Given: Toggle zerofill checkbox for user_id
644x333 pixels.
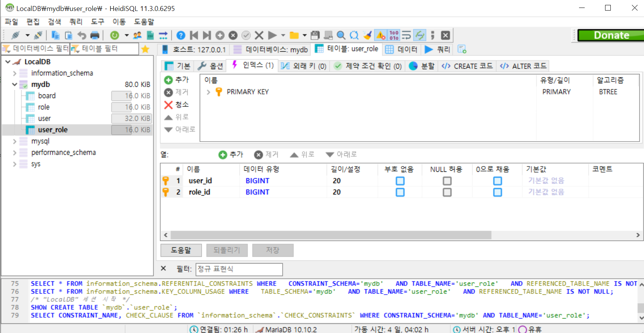Looking at the screenshot, I should coord(497,181).
